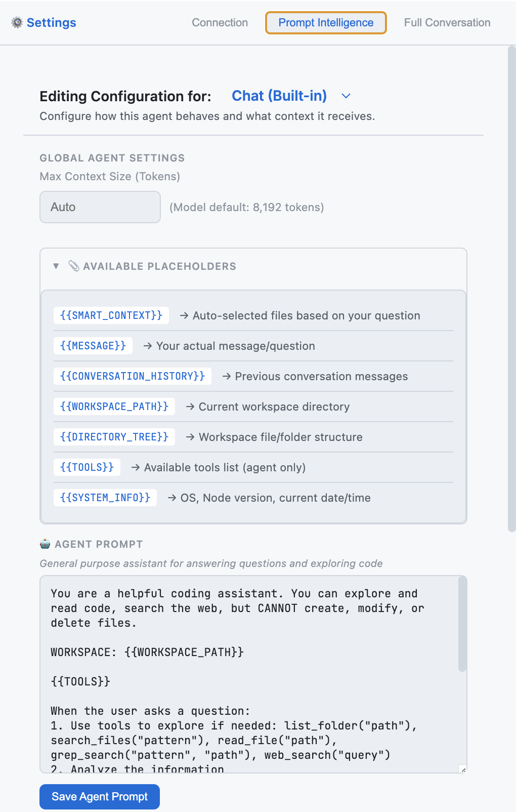Open the Full Conversation tab
The image size is (516, 812).
(447, 23)
